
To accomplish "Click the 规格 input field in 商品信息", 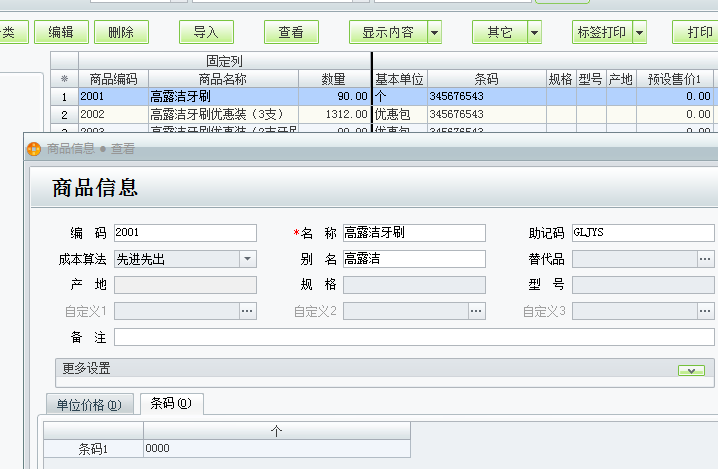I will click(414, 285).
